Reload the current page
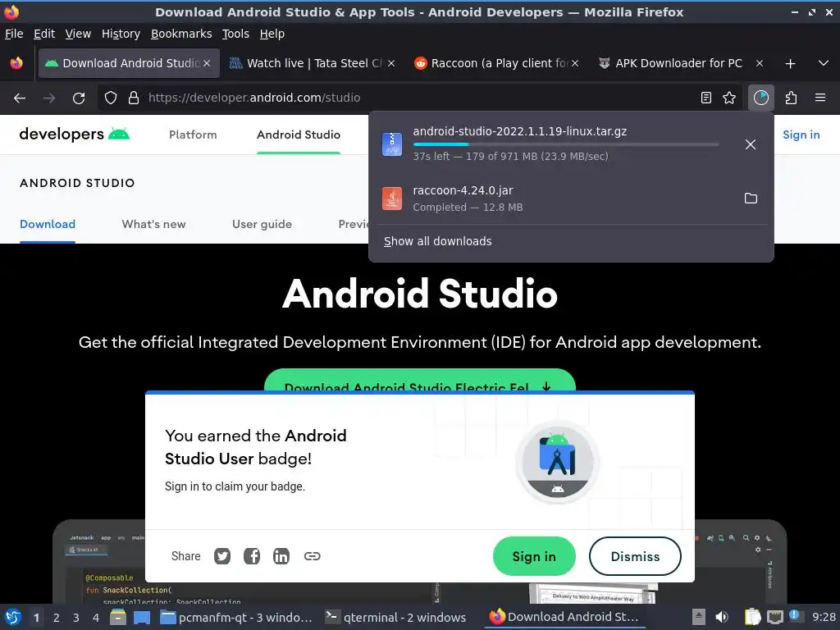Viewport: 840px width, 630px height. (x=79, y=98)
